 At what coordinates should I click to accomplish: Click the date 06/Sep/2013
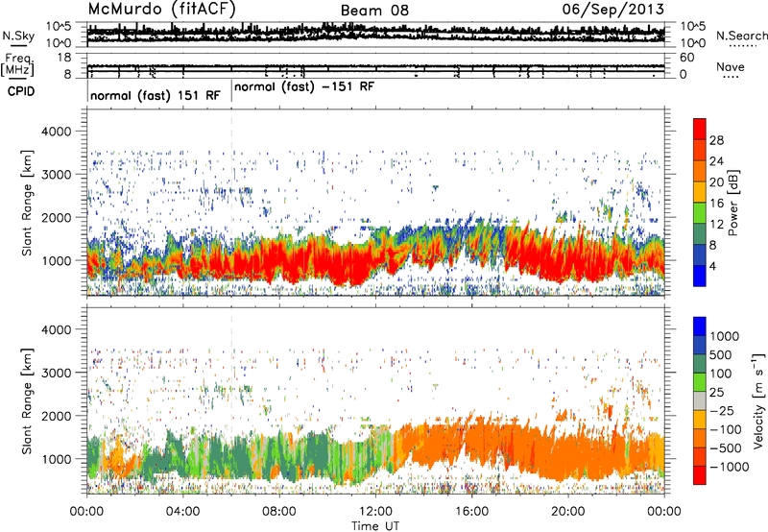tap(613, 10)
